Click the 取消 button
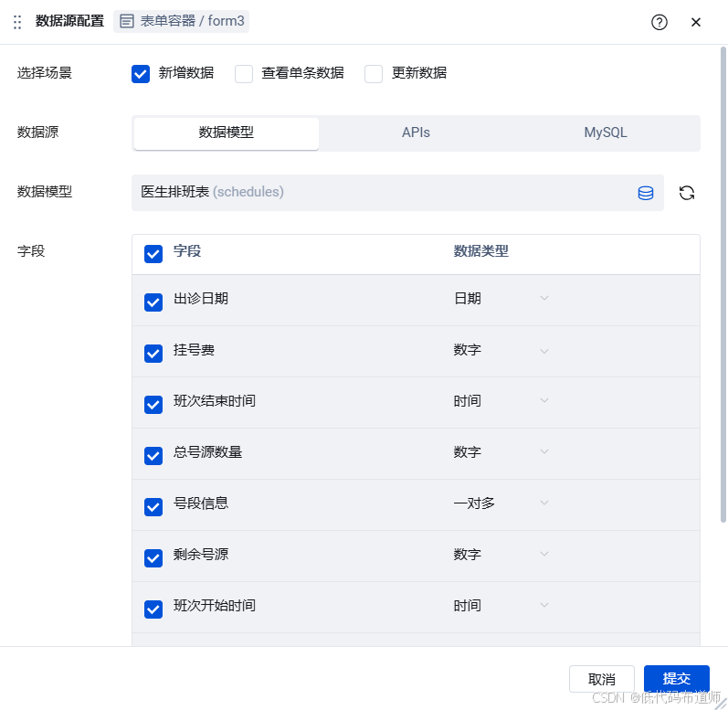The height and width of the screenshot is (710, 728). click(601, 679)
